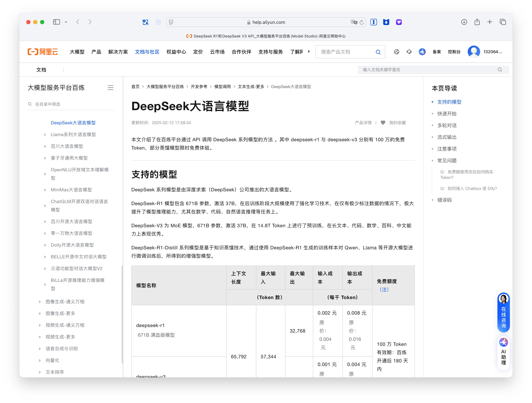Open the tab overview button
Screen dimensions: 532x403
tap(503, 22)
